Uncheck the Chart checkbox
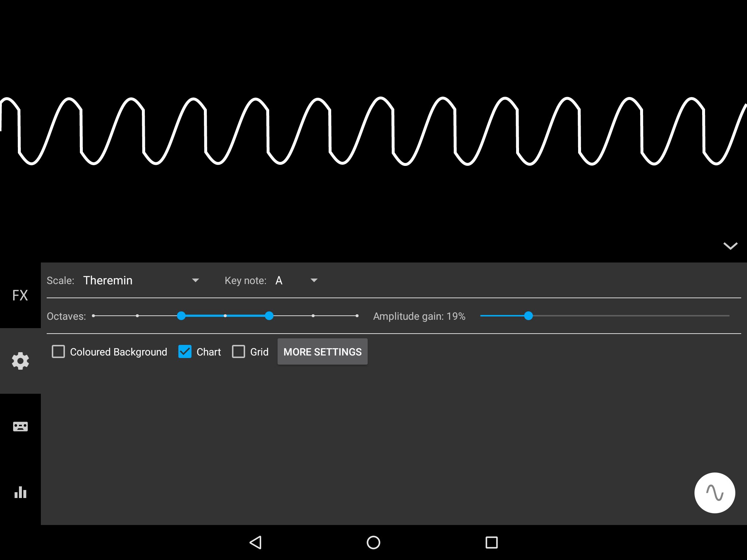The height and width of the screenshot is (560, 747). 185,352
